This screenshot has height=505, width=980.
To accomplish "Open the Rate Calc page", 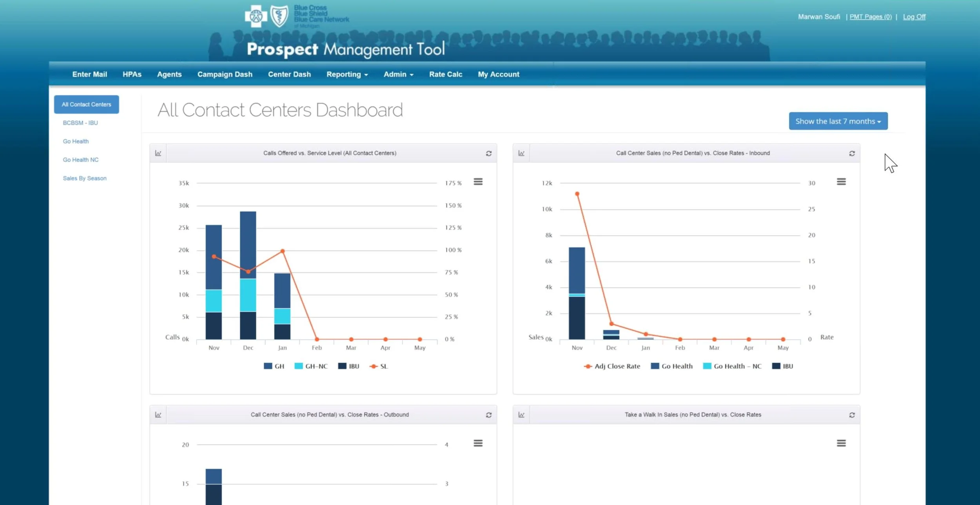I will pyautogui.click(x=445, y=74).
